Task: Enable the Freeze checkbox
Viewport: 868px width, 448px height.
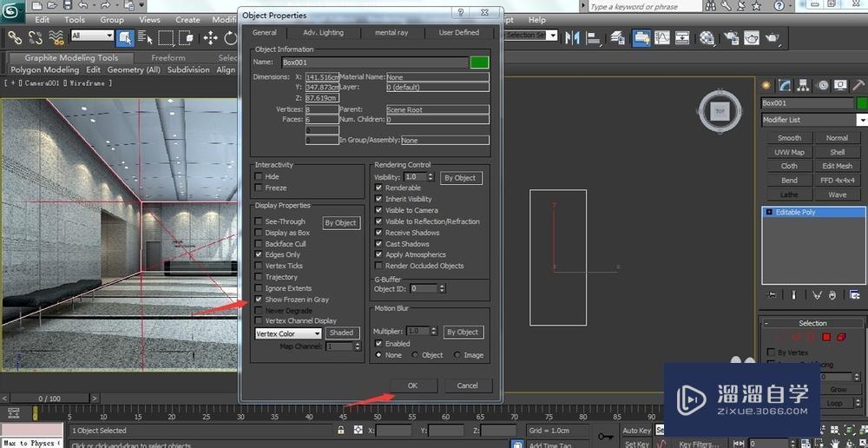Action: pos(259,188)
